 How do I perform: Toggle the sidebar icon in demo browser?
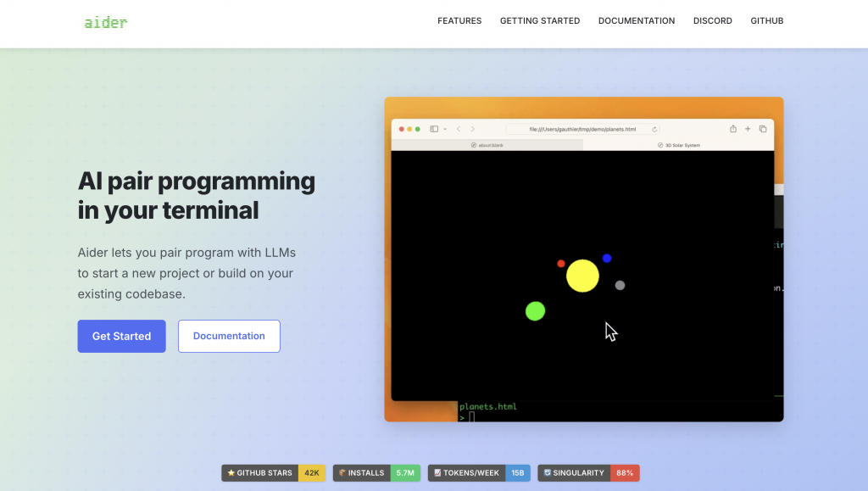click(434, 129)
